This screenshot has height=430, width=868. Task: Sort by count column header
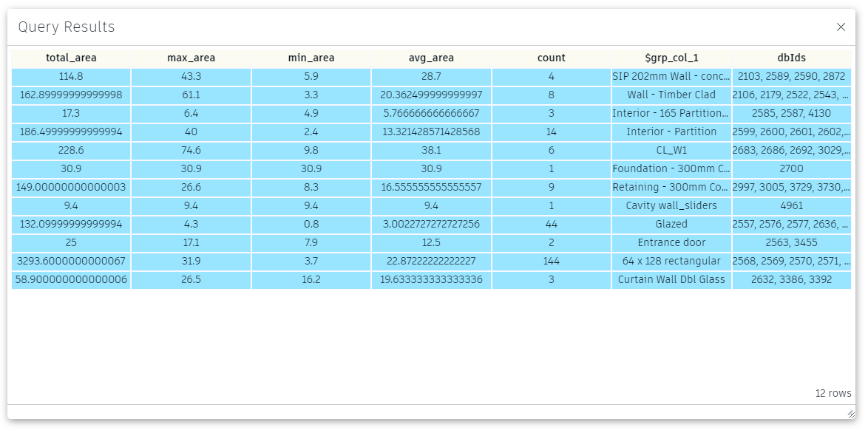point(552,58)
